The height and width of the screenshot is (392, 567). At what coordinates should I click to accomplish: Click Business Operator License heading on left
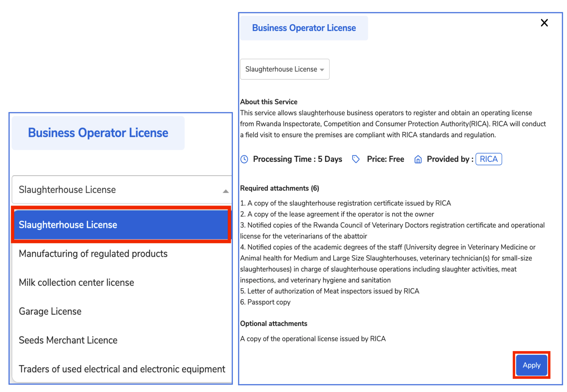(98, 133)
